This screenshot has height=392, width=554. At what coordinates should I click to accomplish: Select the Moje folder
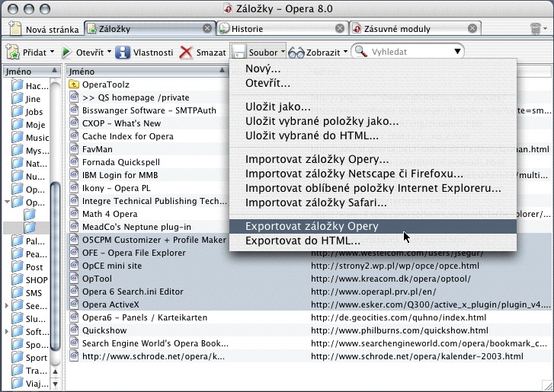[x=28, y=125]
